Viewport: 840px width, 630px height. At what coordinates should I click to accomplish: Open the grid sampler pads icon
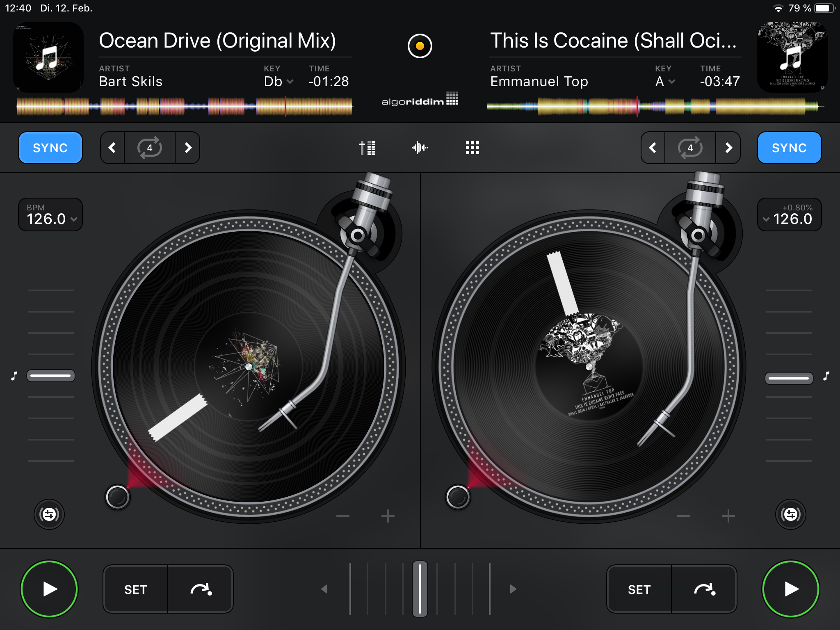click(x=472, y=148)
